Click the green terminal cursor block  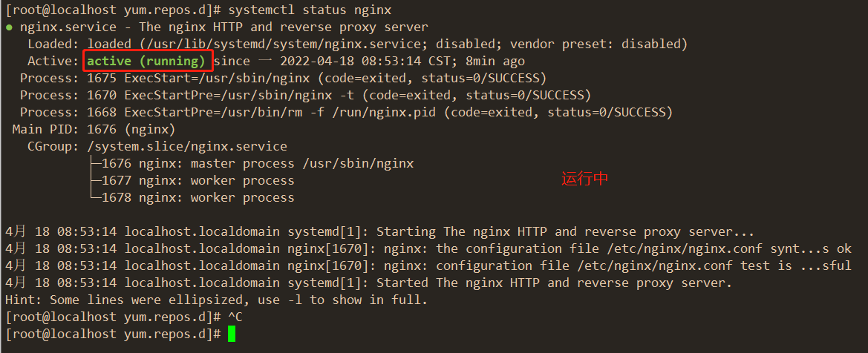232,334
